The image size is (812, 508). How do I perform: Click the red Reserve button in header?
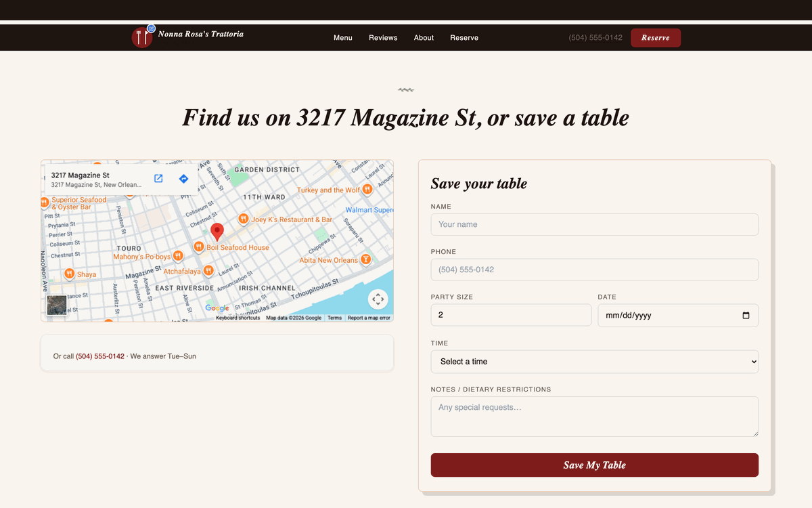(656, 38)
